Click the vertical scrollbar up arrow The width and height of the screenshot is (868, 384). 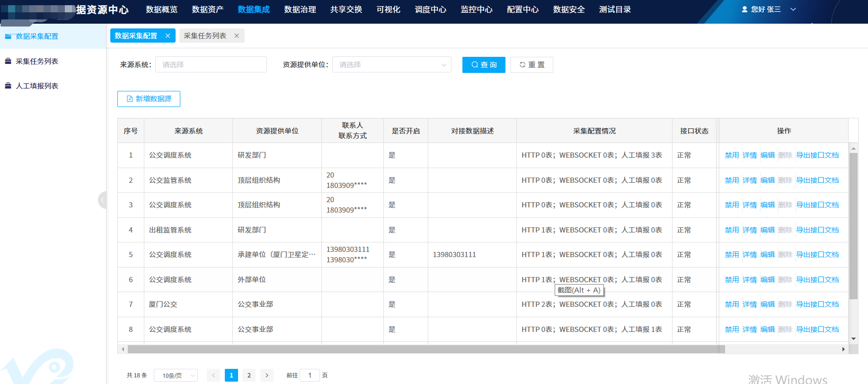tap(853, 148)
